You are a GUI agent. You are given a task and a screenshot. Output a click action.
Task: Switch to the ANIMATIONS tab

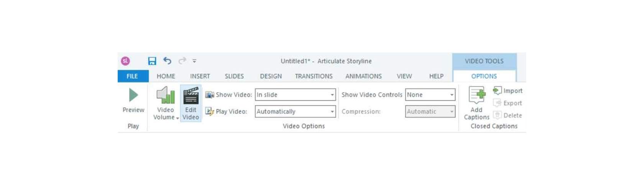[363, 76]
